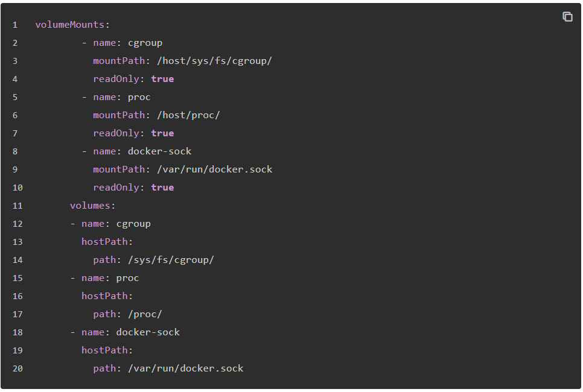This screenshot has height=392, width=583.
Task: Click the /host/sys/fs/cgroup/ mount path
Action: coord(214,61)
